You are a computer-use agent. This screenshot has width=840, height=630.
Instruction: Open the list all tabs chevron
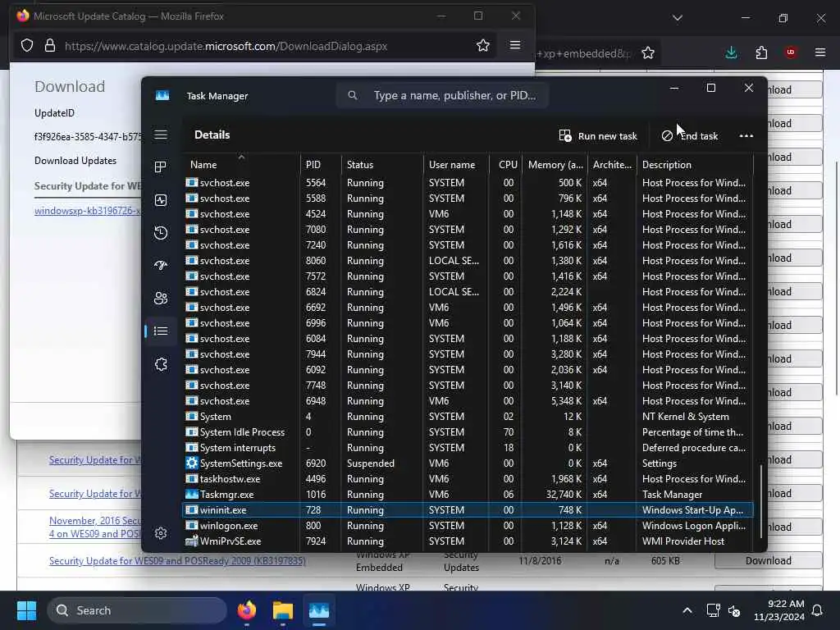point(678,18)
